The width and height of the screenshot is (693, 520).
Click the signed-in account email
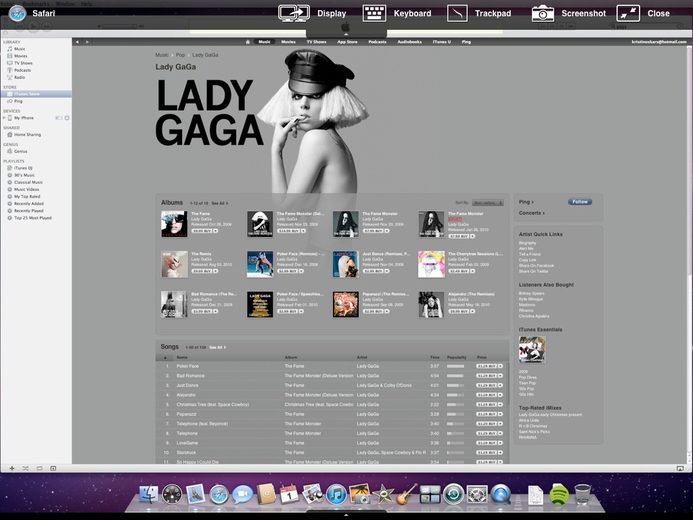(659, 42)
